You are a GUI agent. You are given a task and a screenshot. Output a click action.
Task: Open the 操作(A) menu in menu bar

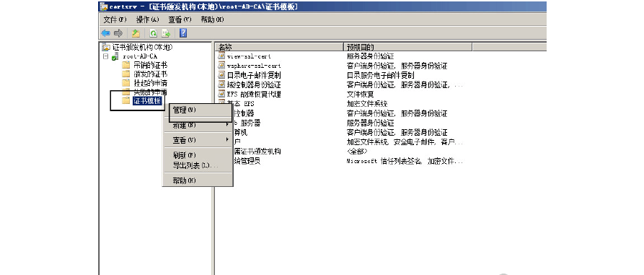click(x=147, y=19)
